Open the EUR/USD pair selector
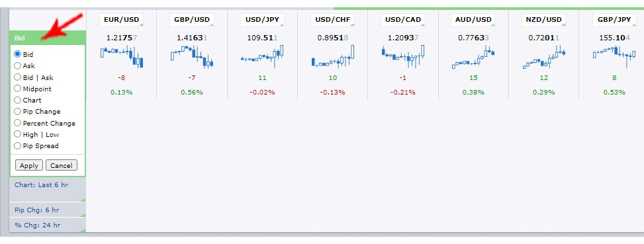 tap(122, 20)
